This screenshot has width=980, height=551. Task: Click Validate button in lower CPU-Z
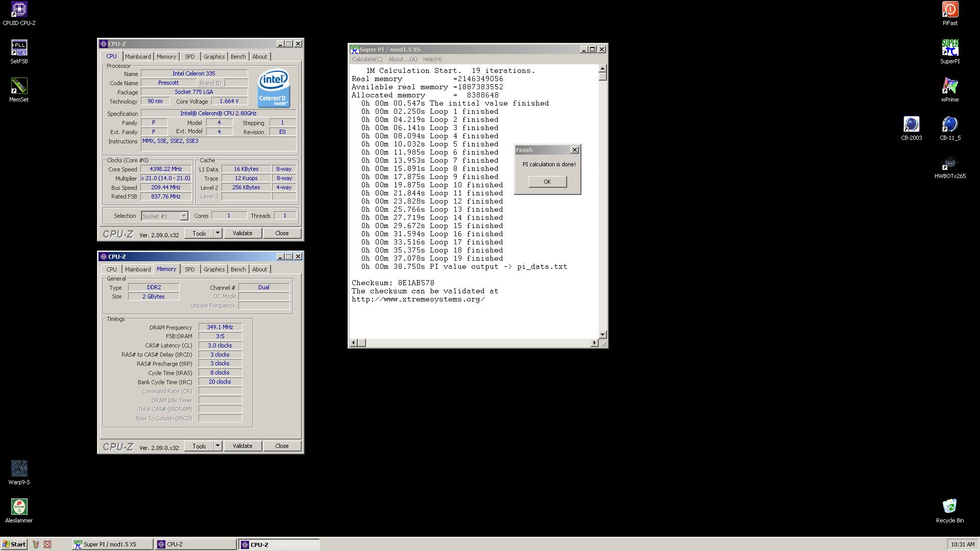tap(242, 446)
